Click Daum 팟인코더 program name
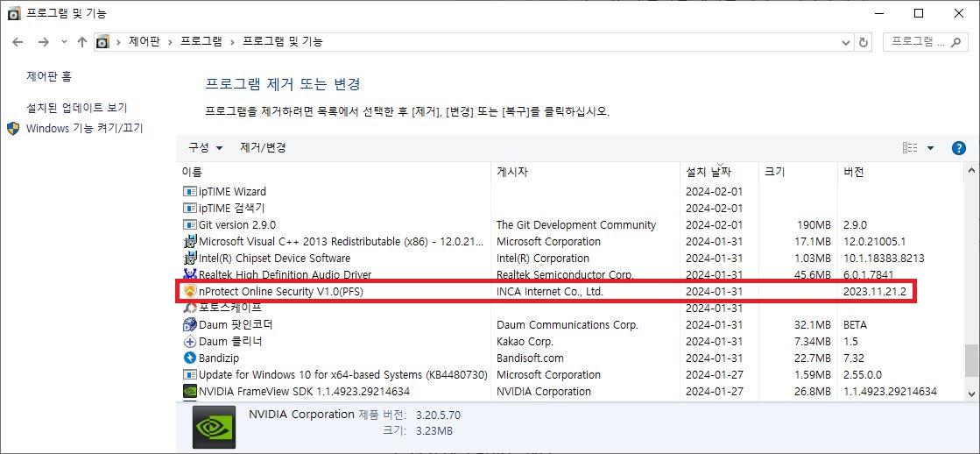This screenshot has width=980, height=454. point(236,324)
